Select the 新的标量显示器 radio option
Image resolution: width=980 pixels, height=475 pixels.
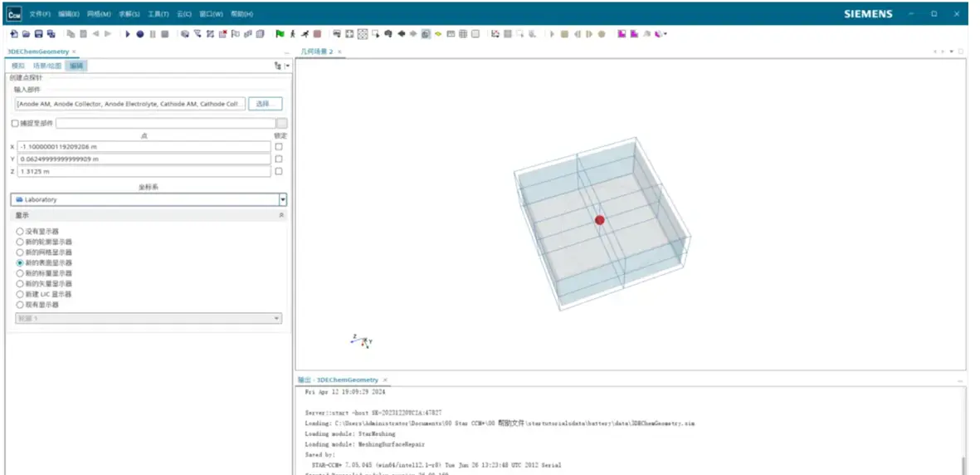(20, 273)
